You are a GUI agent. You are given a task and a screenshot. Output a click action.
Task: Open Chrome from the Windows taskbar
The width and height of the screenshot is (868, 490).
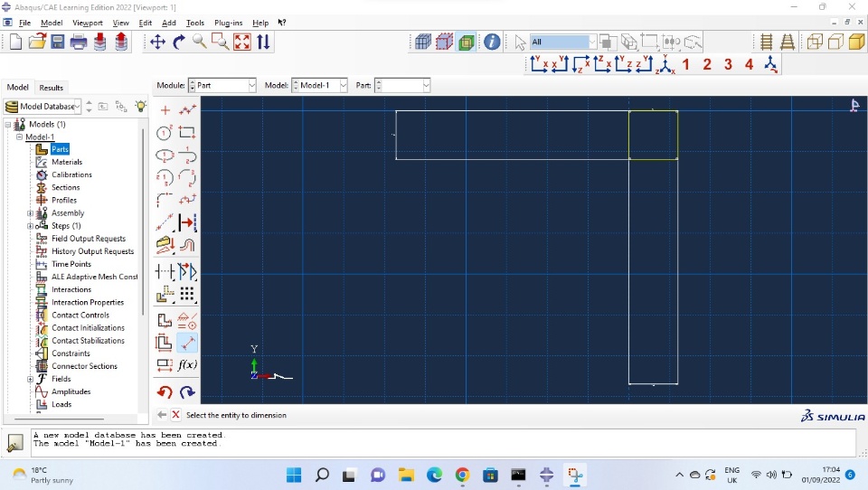tap(462, 475)
